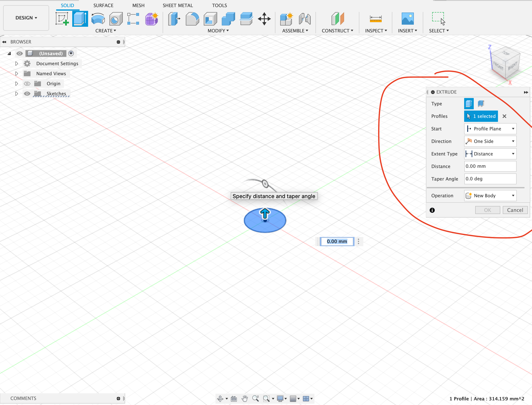Open the Create menu
Viewport: 532px width, 405px height.
tap(106, 31)
